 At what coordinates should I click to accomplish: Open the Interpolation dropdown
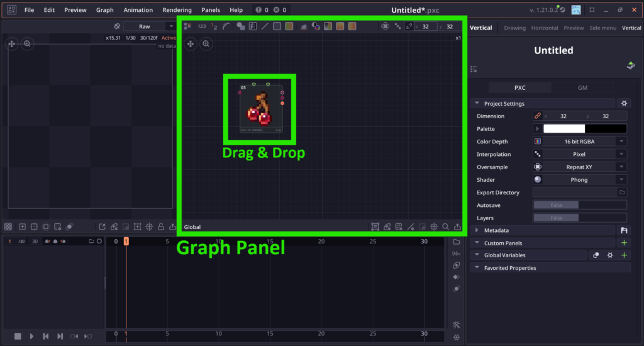pyautogui.click(x=579, y=154)
